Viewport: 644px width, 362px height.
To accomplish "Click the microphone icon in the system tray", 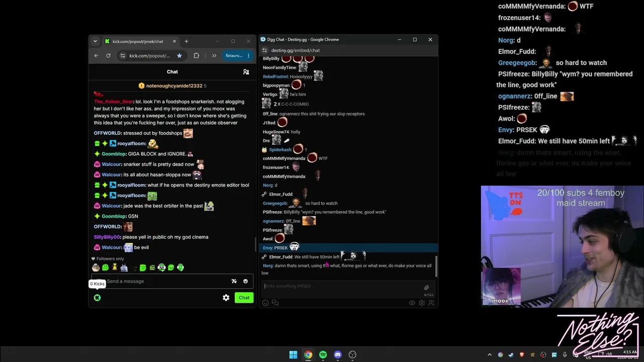I will pos(565,355).
